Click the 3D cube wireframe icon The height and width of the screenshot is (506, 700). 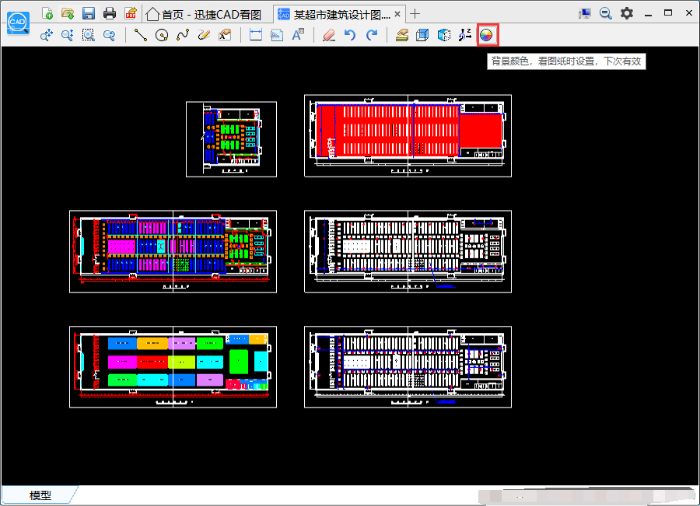pos(444,35)
